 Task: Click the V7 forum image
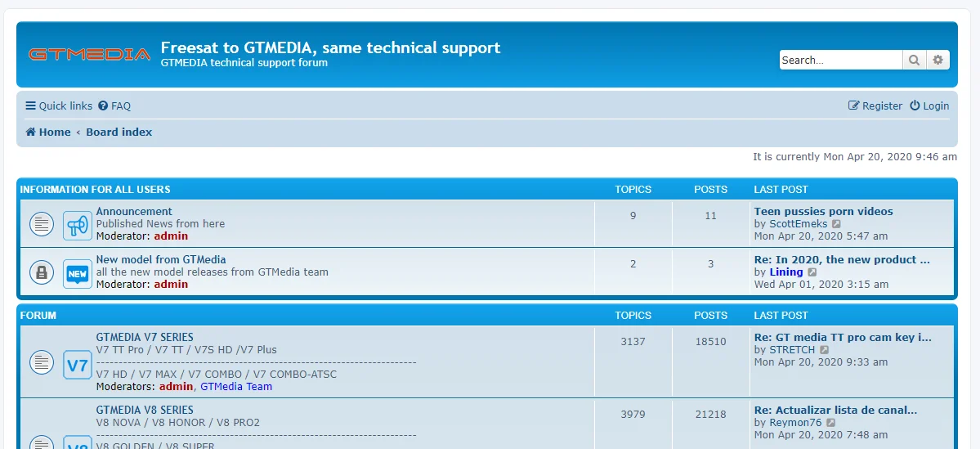coord(78,365)
